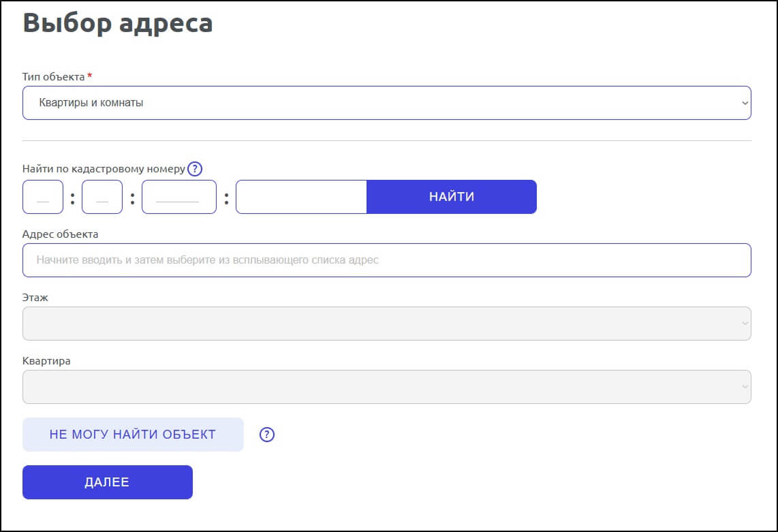Image resolution: width=778 pixels, height=532 pixels.
Task: Expand the 'Этаж' selection list
Action: 386,323
